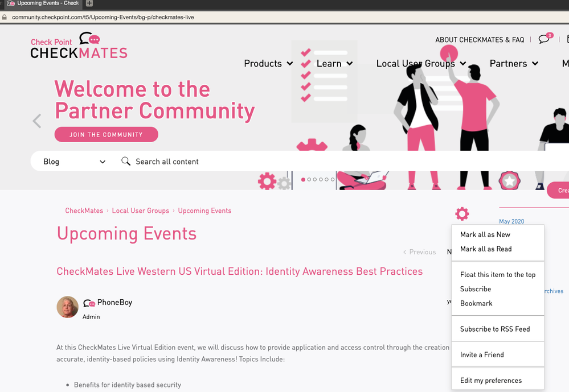
Task: Open About CheckMates & FAQ link
Action: (x=480, y=40)
